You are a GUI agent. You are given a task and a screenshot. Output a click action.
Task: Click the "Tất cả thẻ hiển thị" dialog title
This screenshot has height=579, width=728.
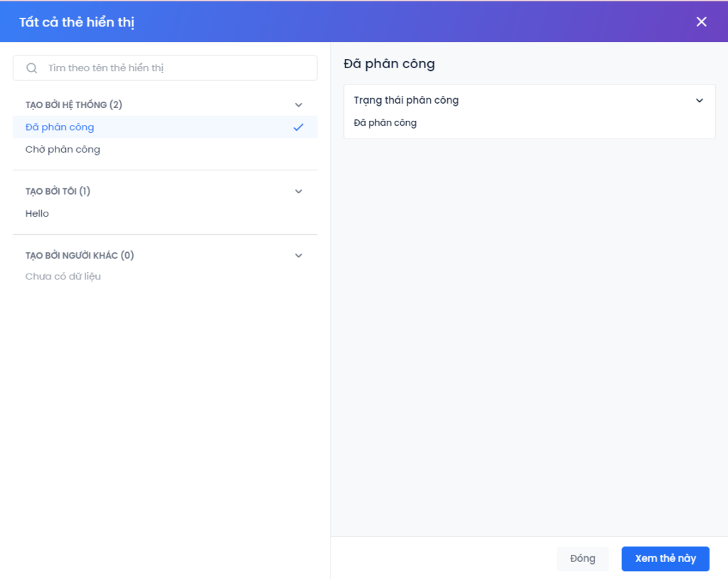[x=77, y=22]
